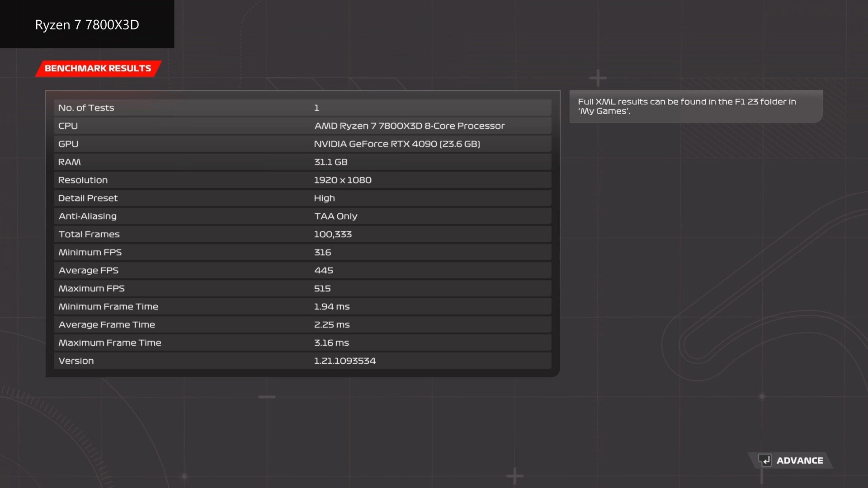Click the enter-key icon beside ADVANCE
The width and height of the screenshot is (868, 488).
coord(764,460)
